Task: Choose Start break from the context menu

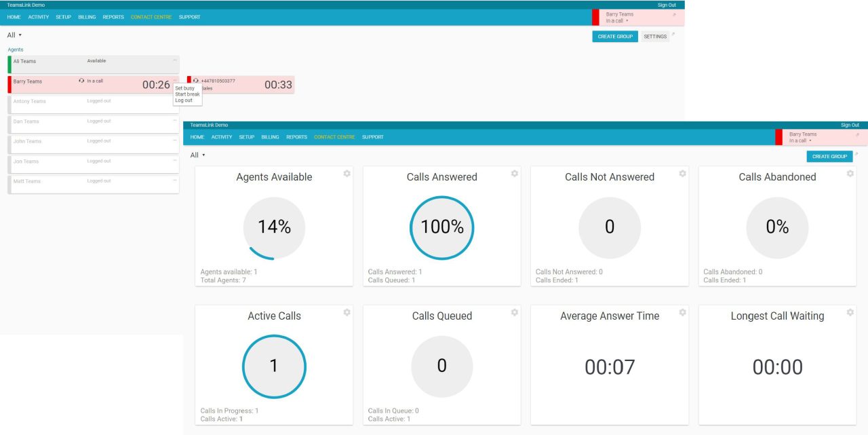Action: 187,94
